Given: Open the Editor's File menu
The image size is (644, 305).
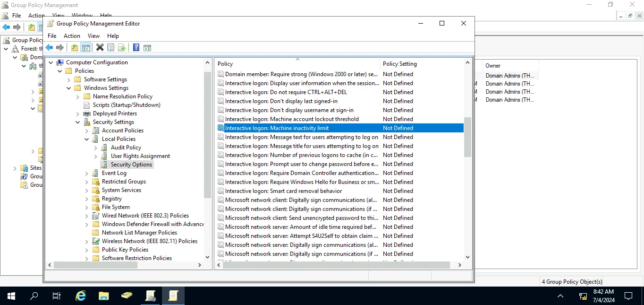Looking at the screenshot, I should click(52, 36).
